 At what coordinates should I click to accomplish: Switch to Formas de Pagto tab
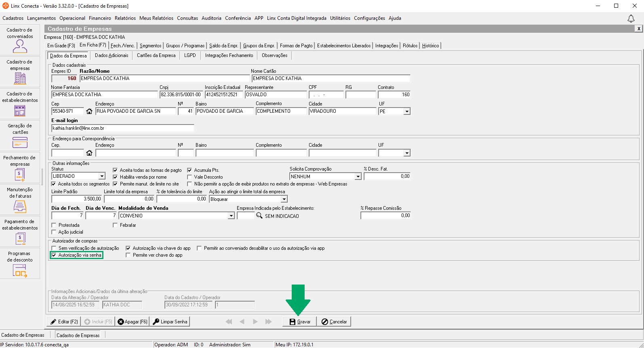click(x=296, y=46)
